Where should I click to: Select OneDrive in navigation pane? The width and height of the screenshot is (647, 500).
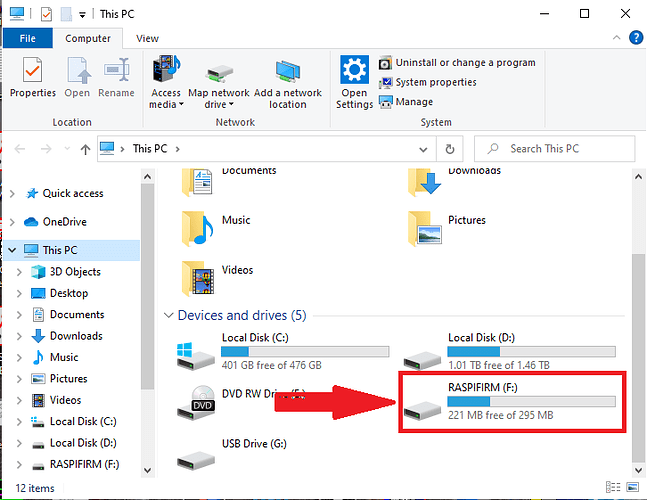[x=64, y=222]
